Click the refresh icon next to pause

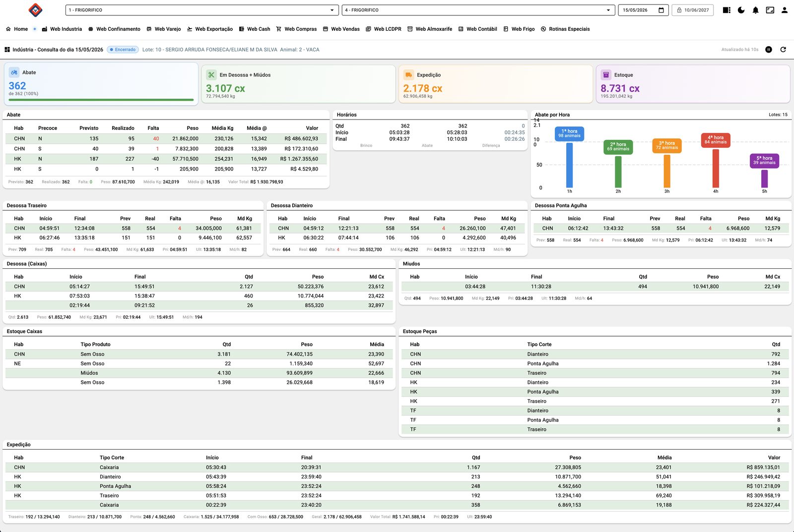pos(783,50)
